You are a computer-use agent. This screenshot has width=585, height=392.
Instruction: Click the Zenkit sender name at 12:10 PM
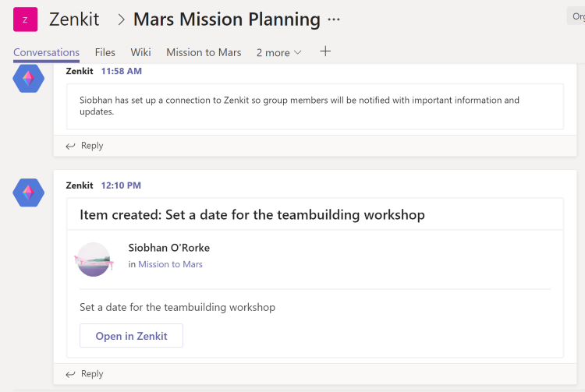tap(80, 185)
